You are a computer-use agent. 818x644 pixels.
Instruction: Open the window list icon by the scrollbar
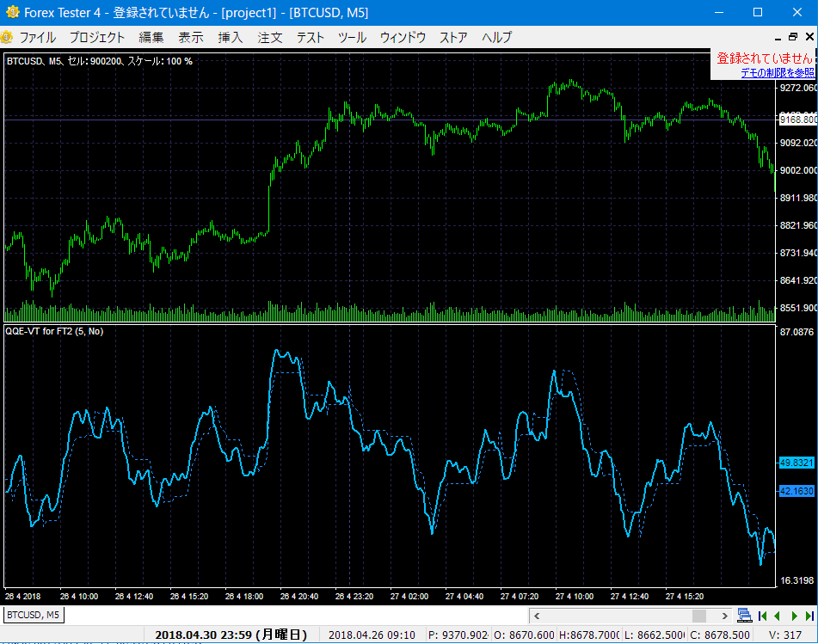tap(744, 616)
